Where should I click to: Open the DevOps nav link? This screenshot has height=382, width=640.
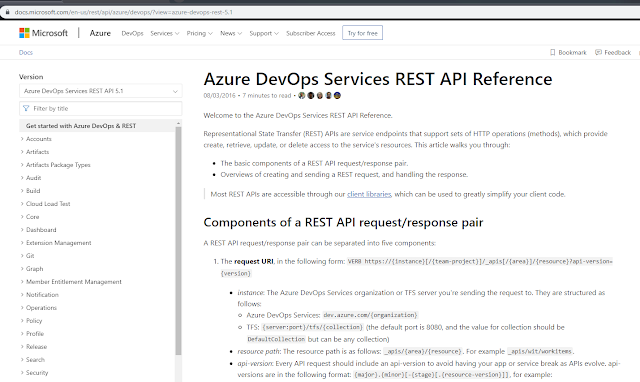click(132, 33)
